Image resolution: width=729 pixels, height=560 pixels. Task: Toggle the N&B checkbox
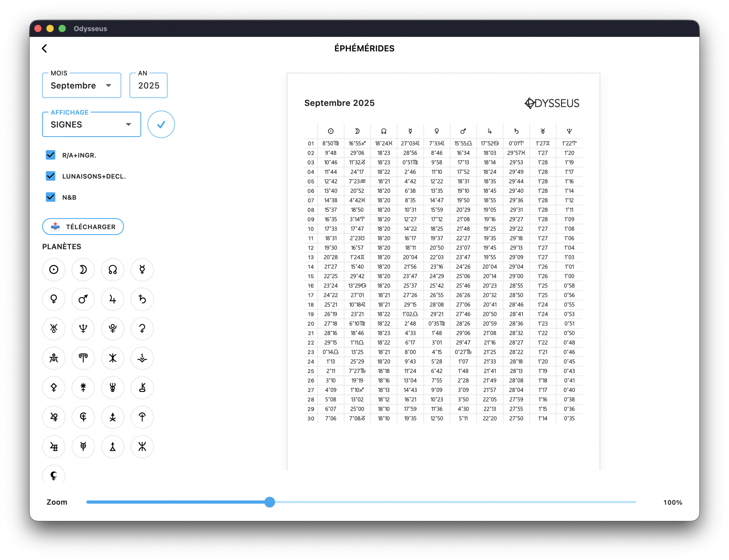coord(51,197)
